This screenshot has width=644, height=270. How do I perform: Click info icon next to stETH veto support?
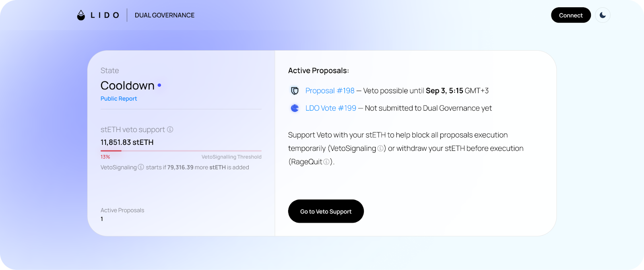(x=170, y=130)
